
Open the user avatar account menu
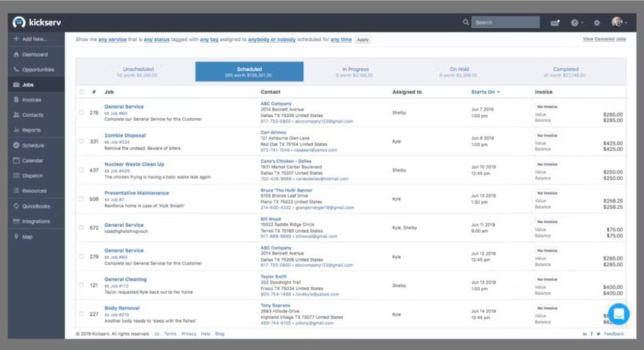coord(618,22)
